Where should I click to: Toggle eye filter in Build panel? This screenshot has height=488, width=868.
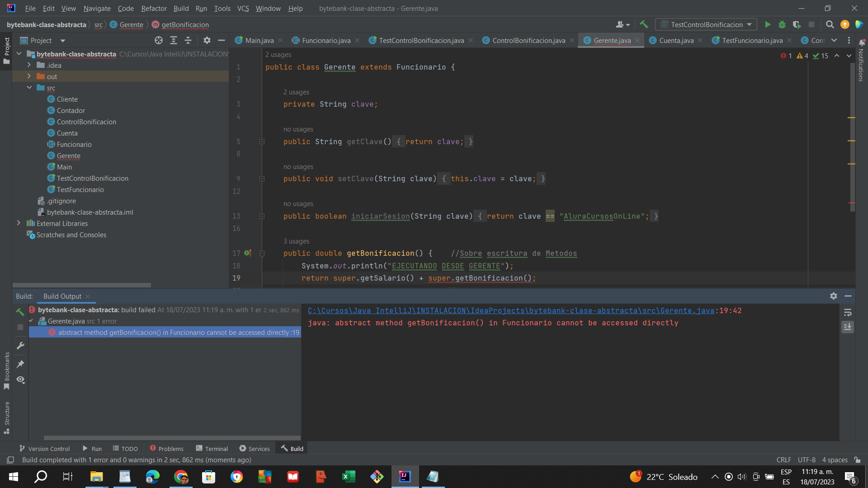(x=20, y=380)
